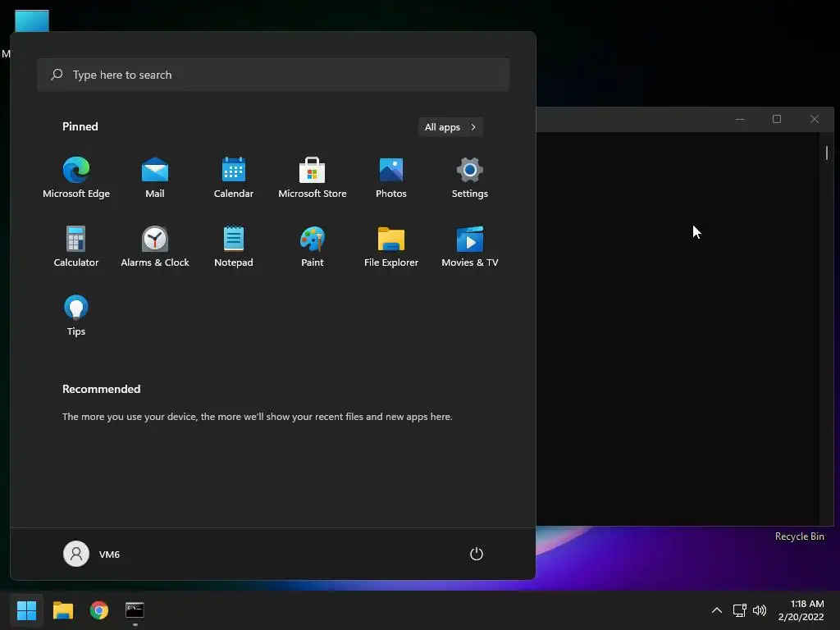Open the VM6 user account menu
This screenshot has width=840, height=630.
click(92, 554)
